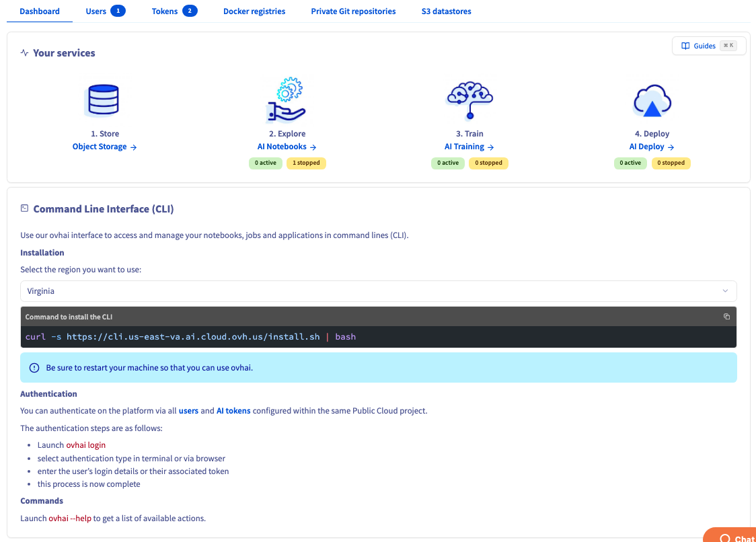
Task: Click the AI Training brain icon
Action: point(469,100)
